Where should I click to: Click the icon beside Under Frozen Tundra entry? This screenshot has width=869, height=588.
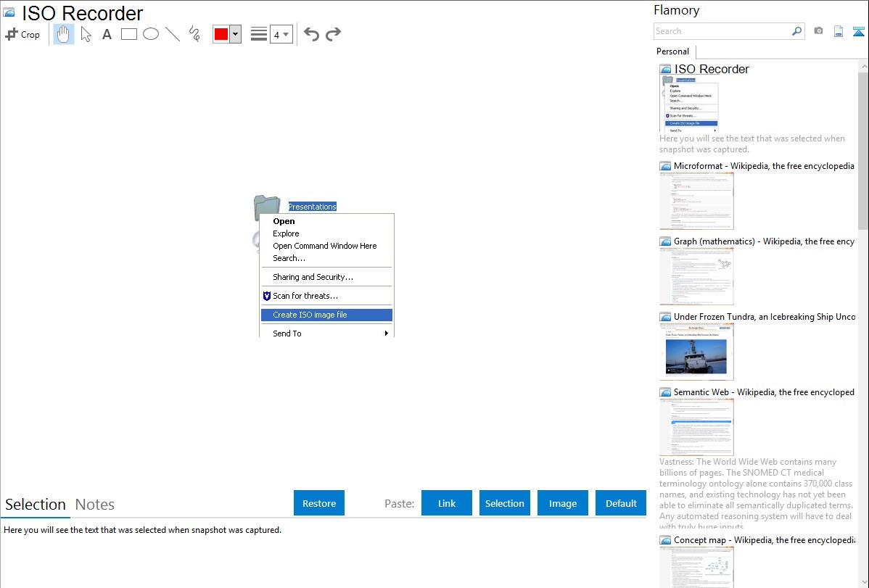(665, 316)
